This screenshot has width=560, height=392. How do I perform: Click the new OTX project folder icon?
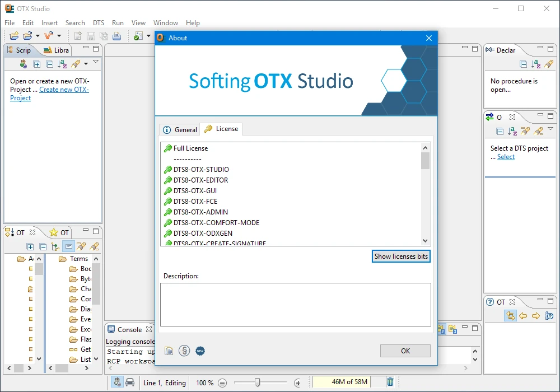pos(14,36)
